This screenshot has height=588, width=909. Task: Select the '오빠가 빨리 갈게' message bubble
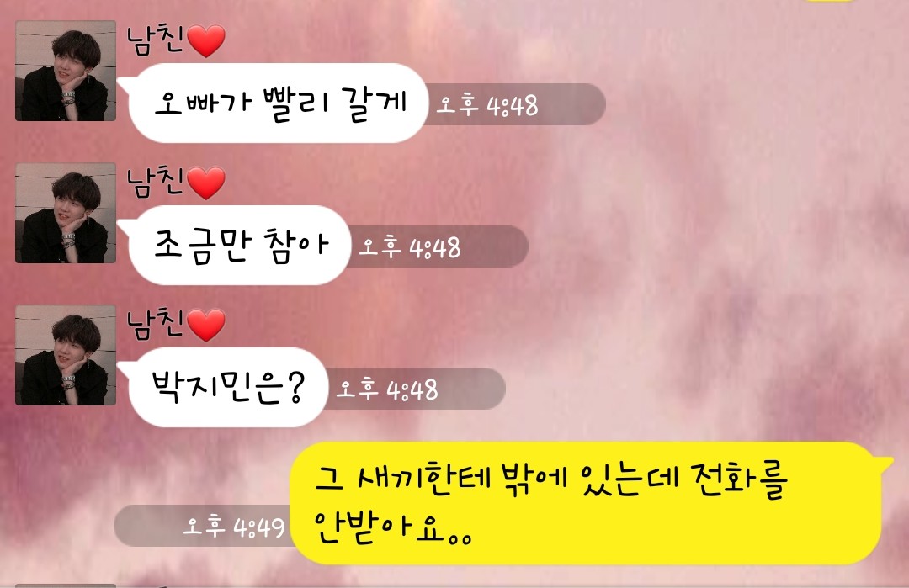277,103
